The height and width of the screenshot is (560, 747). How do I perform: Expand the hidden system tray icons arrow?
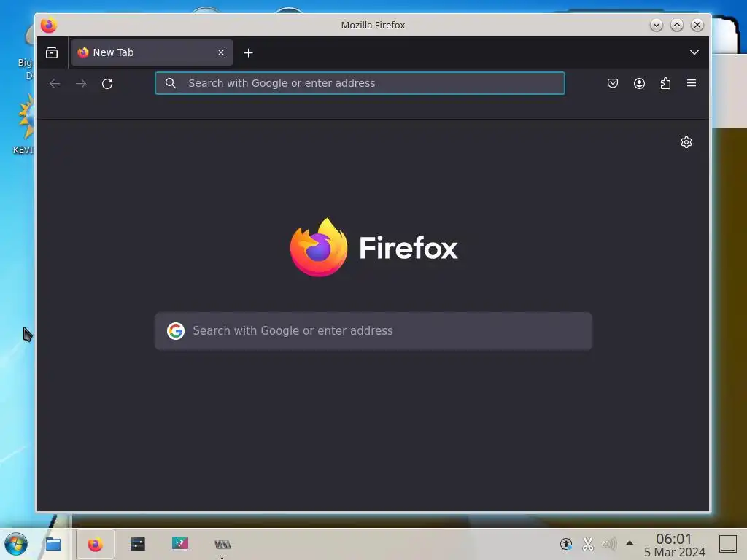(630, 542)
